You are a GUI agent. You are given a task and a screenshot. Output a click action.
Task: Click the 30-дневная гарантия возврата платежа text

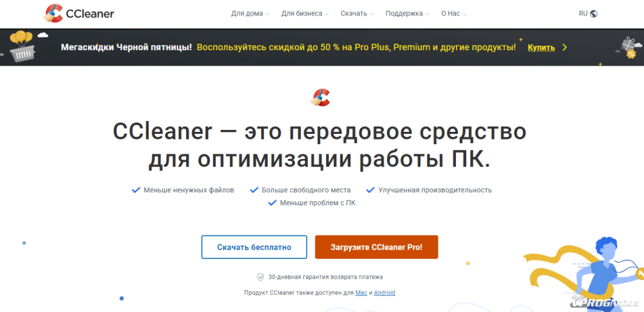click(325, 277)
